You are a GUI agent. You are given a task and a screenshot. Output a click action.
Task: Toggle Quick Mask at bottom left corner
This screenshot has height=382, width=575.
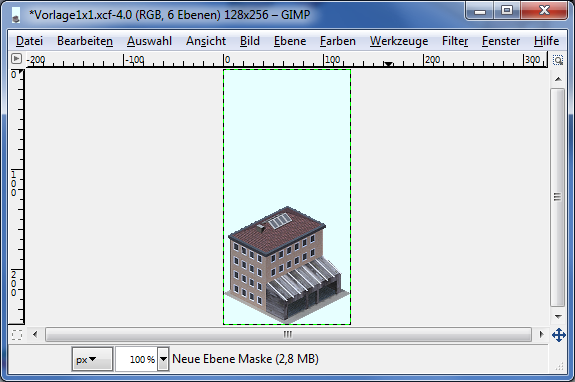click(17, 334)
